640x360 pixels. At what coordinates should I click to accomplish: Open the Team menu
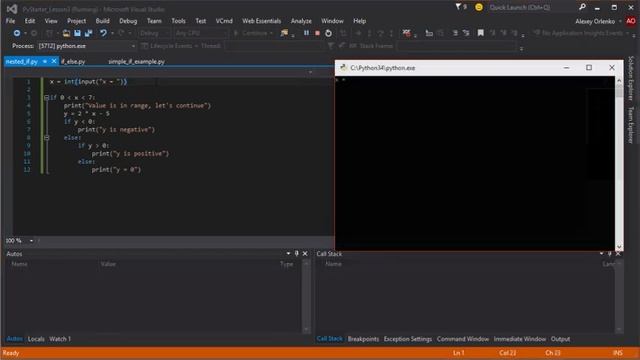tap(154, 21)
